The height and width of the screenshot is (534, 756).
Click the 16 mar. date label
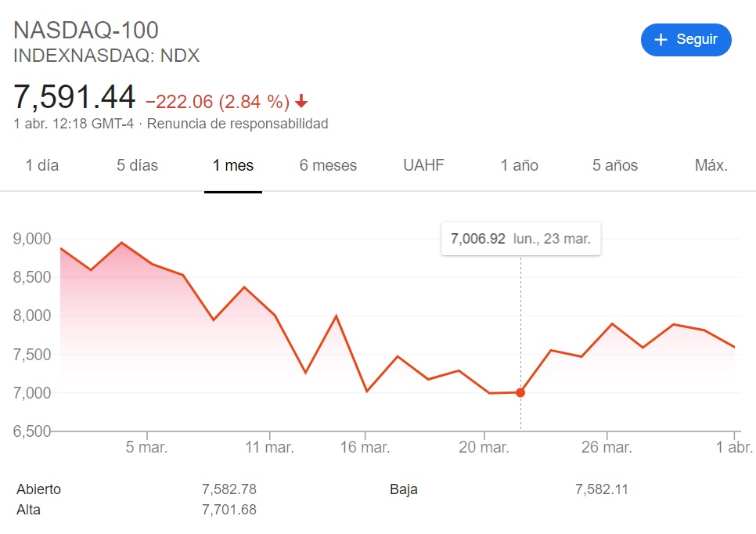[x=365, y=447]
